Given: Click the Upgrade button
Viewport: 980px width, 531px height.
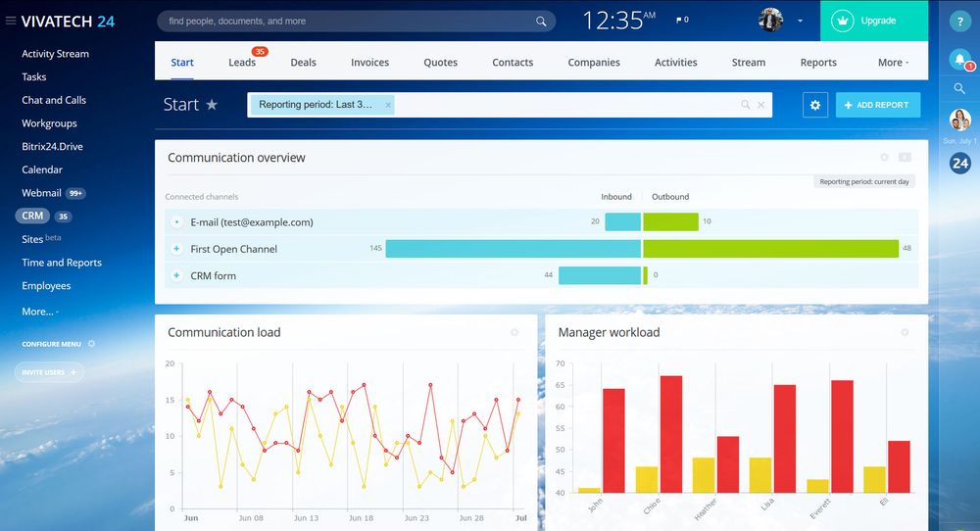Looking at the screenshot, I should click(873, 21).
